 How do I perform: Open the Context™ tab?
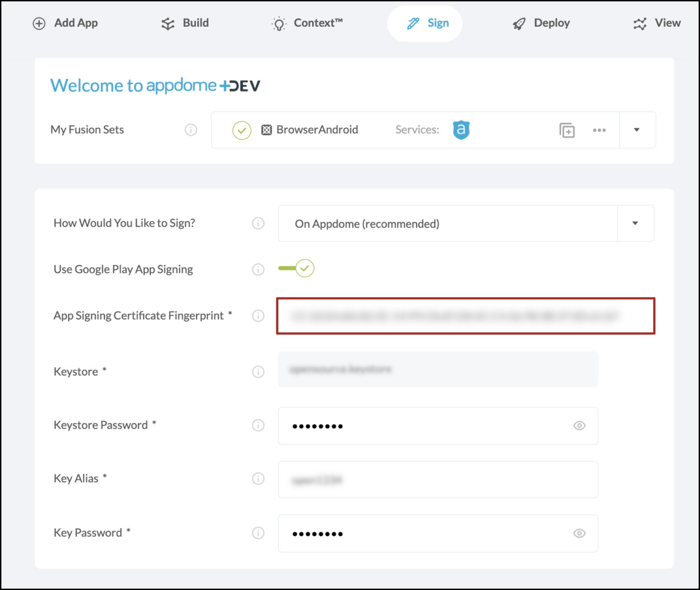pos(307,23)
